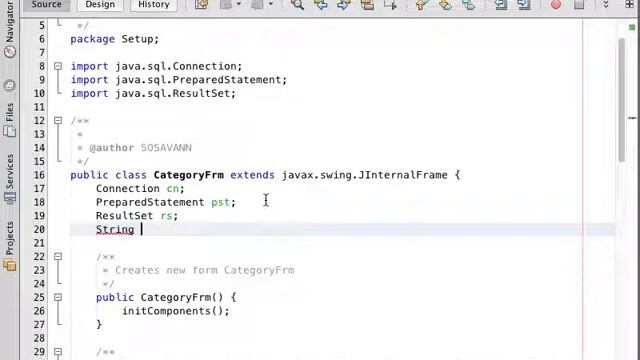Open the Files side panel
The width and height of the screenshot is (640, 360).
(10, 120)
